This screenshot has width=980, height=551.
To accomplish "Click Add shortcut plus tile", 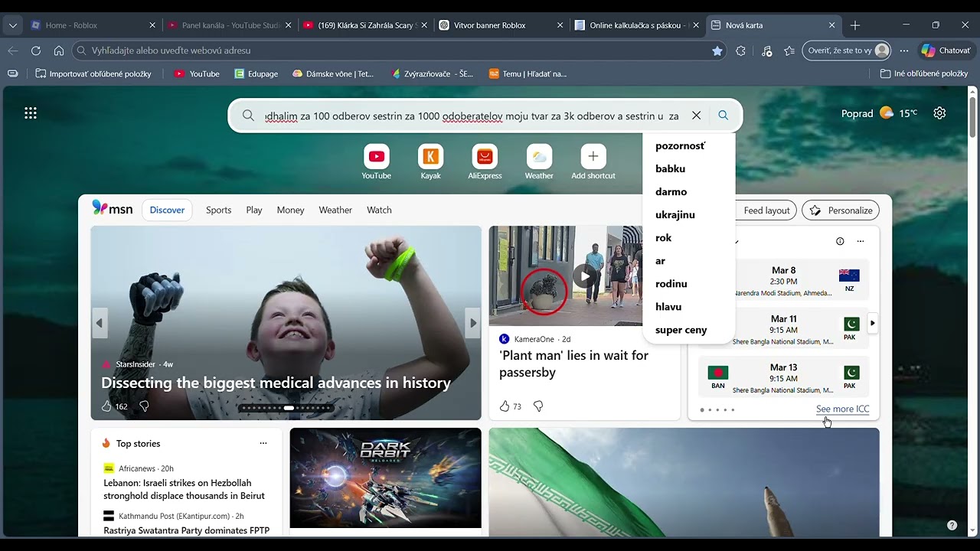I will pyautogui.click(x=593, y=162).
